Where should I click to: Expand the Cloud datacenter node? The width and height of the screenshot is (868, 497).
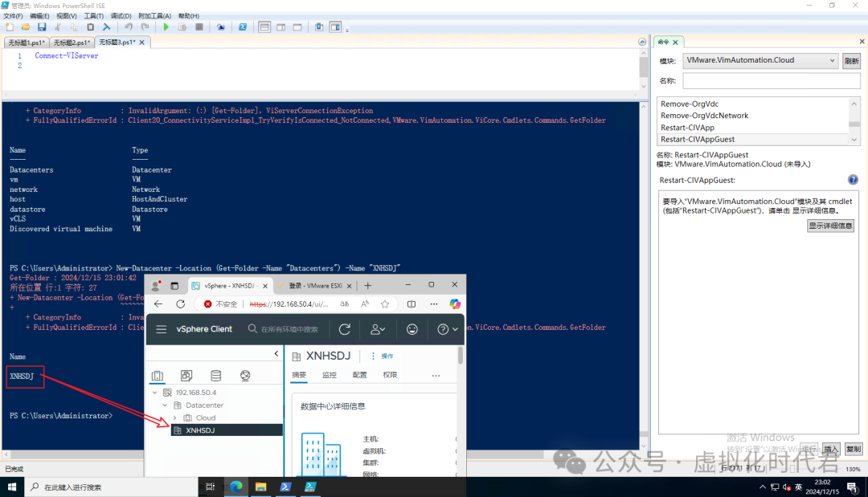175,418
